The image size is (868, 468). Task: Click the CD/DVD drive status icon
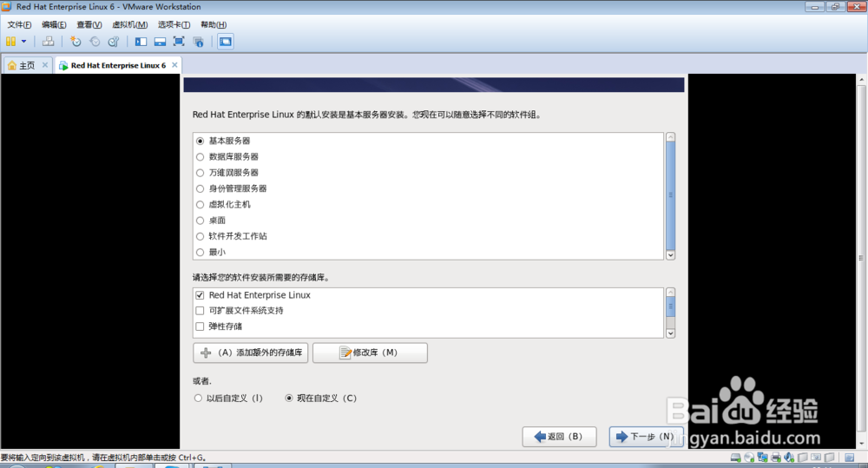pyautogui.click(x=749, y=458)
